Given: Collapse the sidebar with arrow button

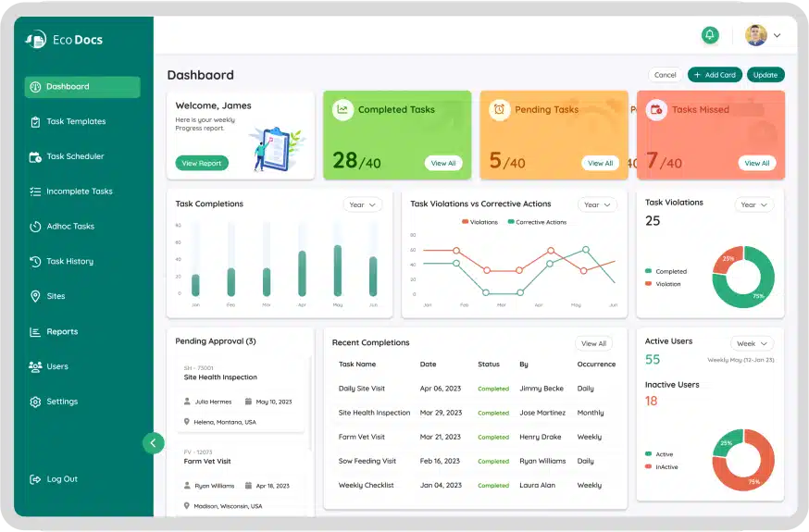Looking at the screenshot, I should 153,443.
